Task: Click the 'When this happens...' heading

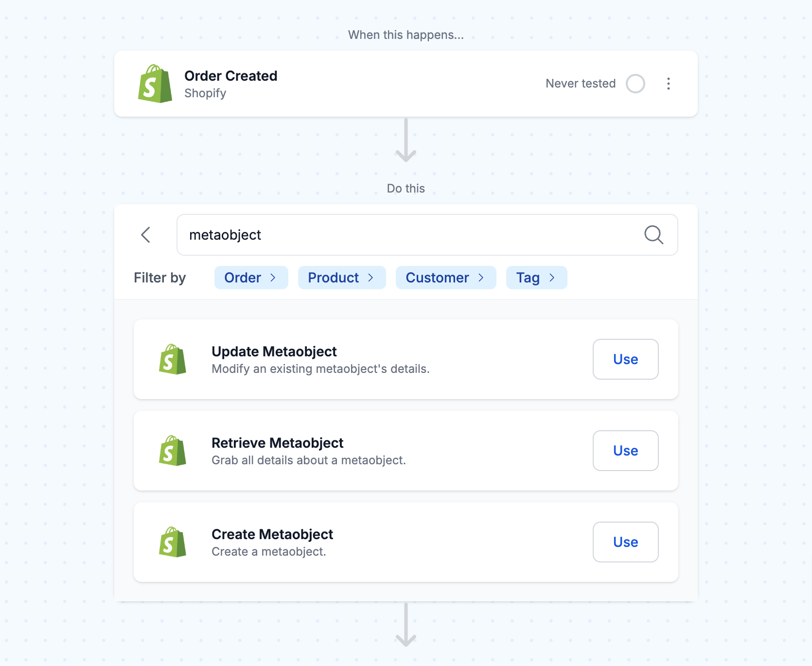Action: pyautogui.click(x=406, y=35)
